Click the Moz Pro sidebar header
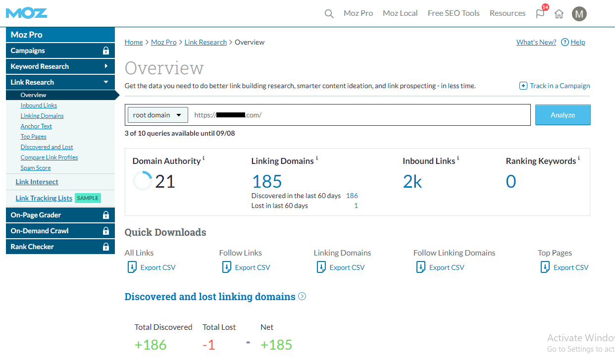 tap(60, 35)
